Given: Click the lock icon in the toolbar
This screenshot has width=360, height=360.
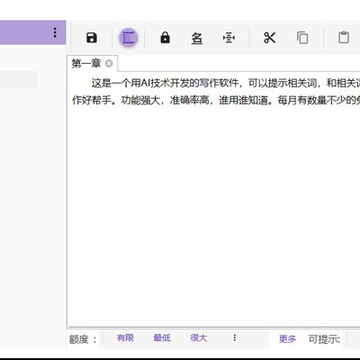Looking at the screenshot, I should point(165,38).
